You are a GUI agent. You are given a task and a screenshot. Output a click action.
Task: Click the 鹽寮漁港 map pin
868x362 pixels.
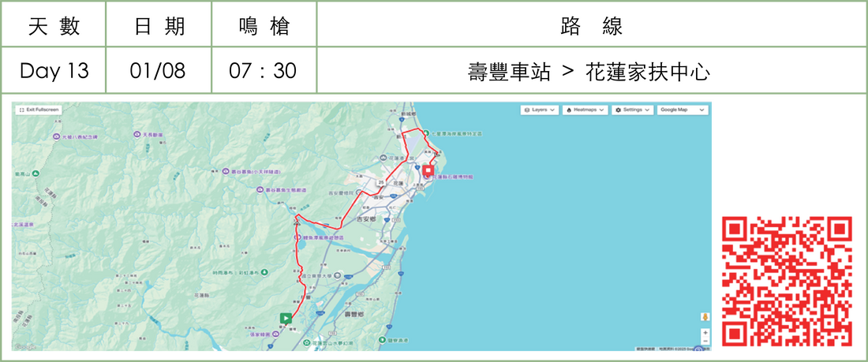click(x=382, y=340)
